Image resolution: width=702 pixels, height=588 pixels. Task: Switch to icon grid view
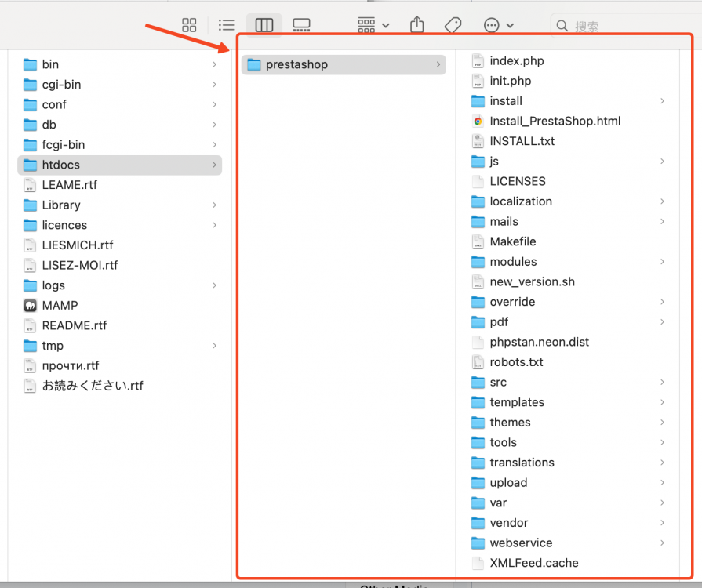tap(189, 25)
